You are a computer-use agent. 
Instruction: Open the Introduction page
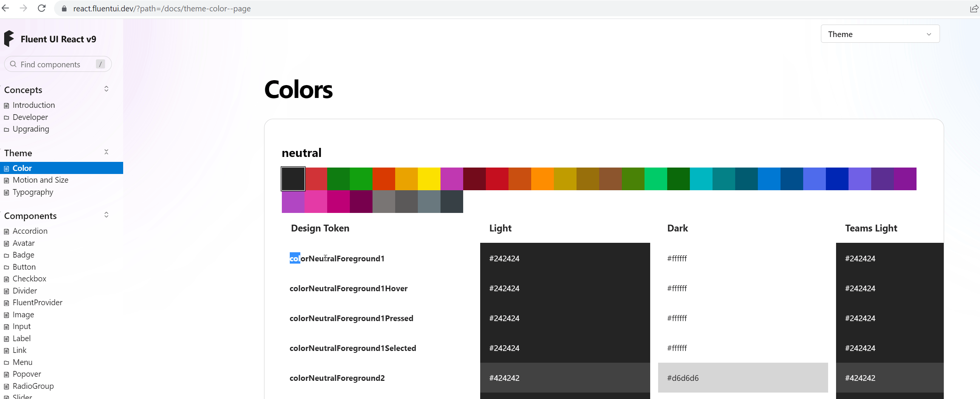(34, 105)
